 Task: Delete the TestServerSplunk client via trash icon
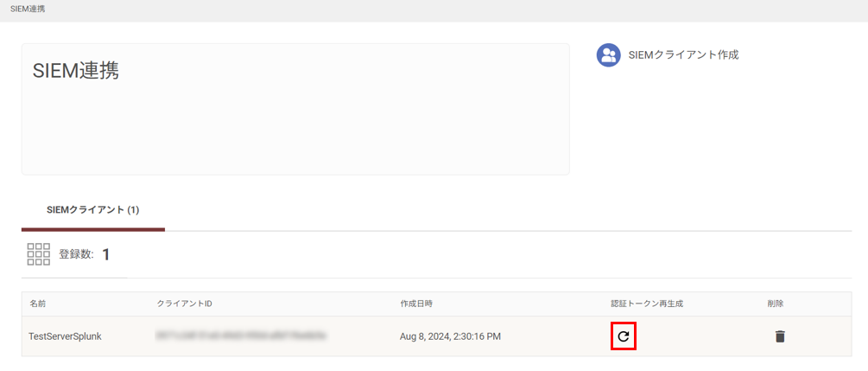[780, 336]
